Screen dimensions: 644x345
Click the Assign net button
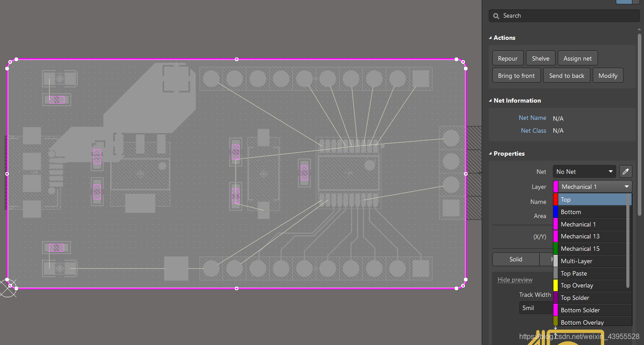click(577, 58)
